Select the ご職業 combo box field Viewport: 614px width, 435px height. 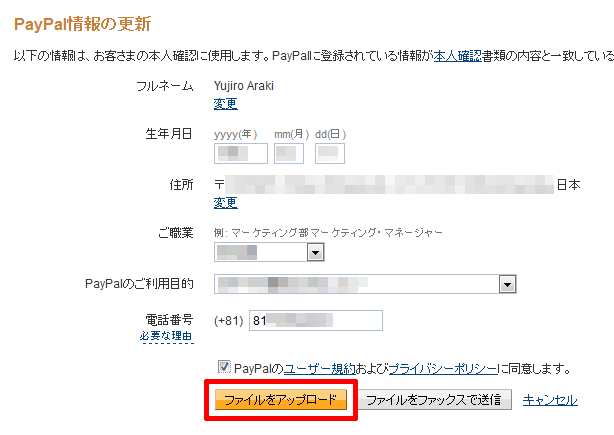click(x=269, y=252)
